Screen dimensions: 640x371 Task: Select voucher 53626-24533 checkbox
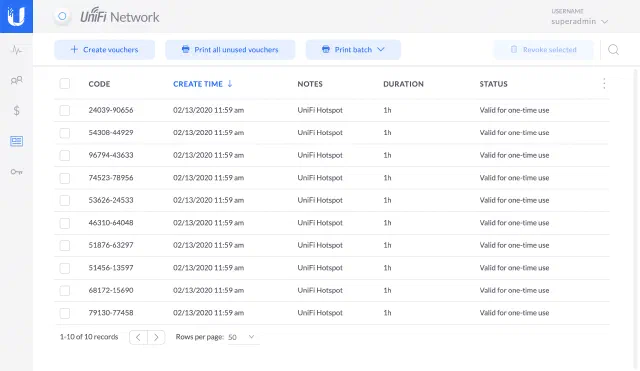click(x=64, y=200)
